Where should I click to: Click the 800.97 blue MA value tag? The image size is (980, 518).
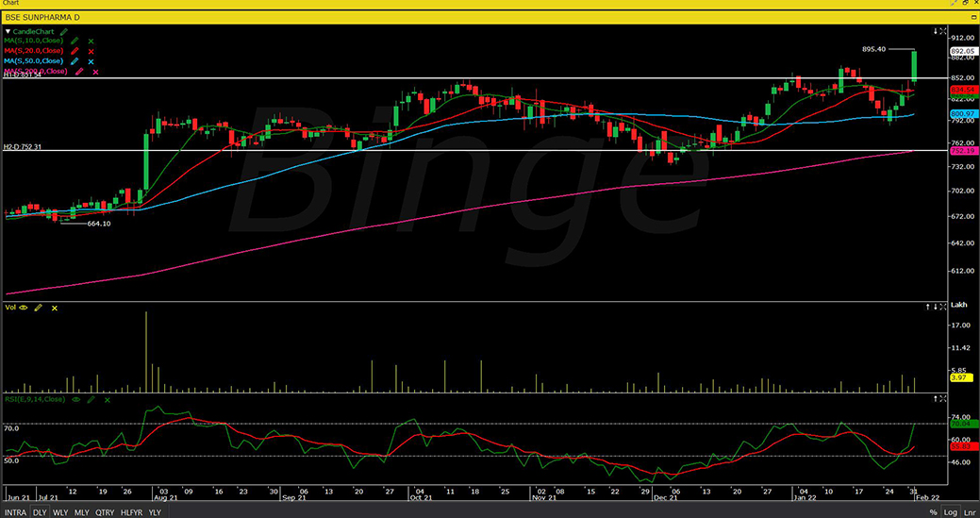click(x=963, y=114)
